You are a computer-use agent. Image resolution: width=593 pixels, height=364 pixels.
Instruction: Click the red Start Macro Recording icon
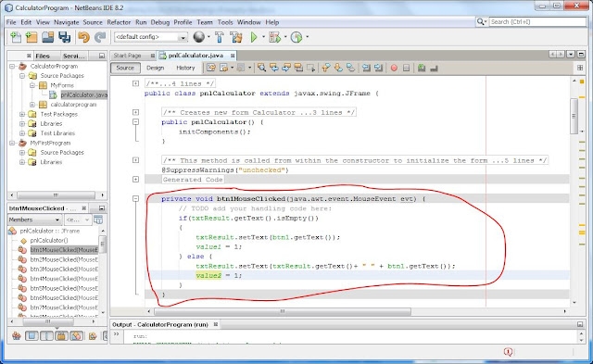point(394,68)
